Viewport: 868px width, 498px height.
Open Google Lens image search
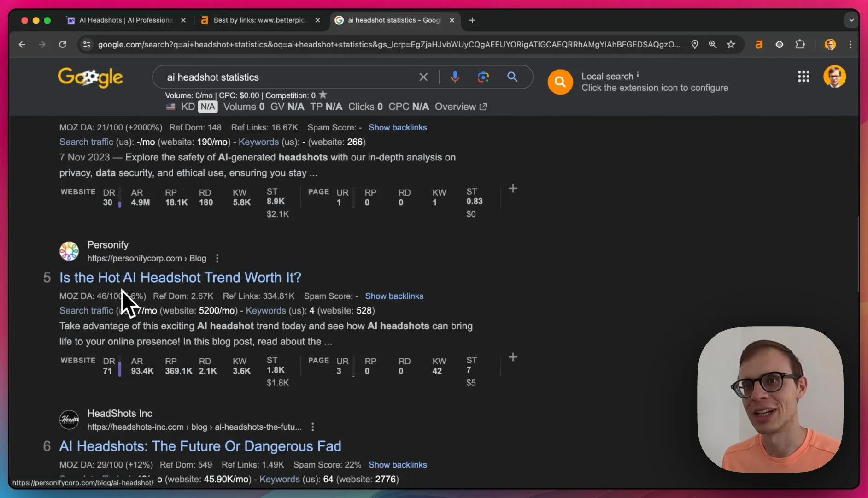coord(483,77)
